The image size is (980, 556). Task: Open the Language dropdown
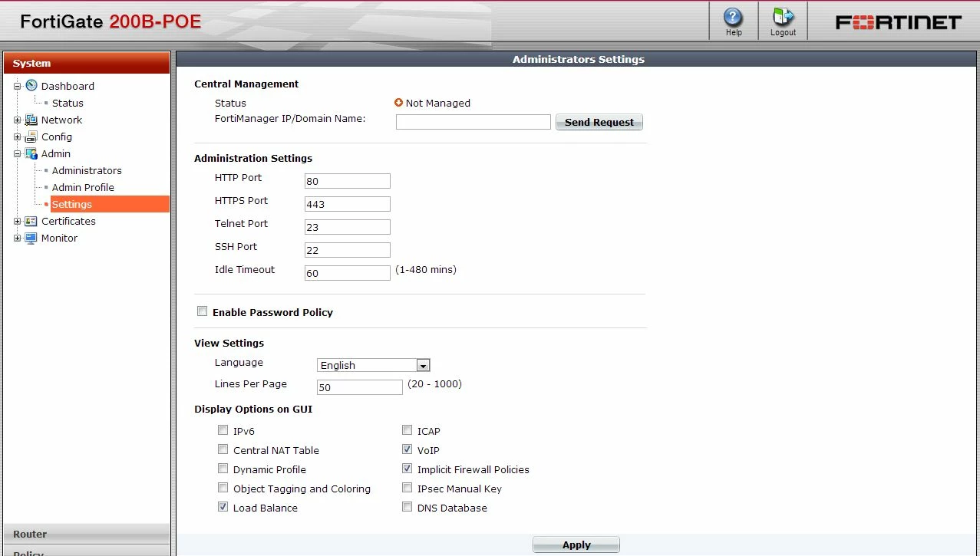[x=374, y=365]
